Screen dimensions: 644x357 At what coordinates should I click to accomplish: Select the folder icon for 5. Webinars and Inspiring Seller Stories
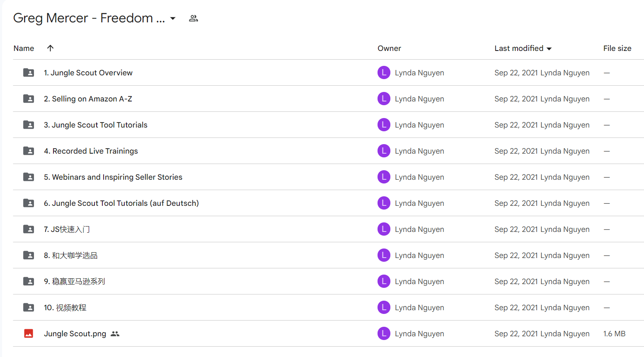pos(29,177)
